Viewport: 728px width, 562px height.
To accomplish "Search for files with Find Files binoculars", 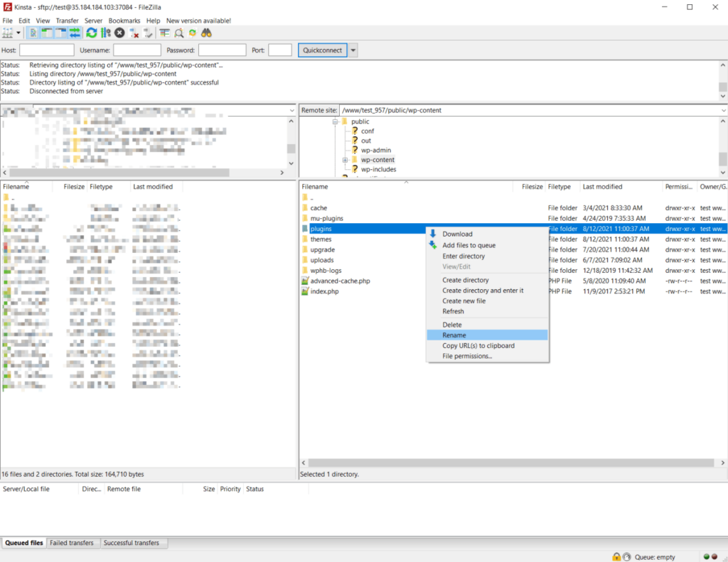I will point(206,33).
